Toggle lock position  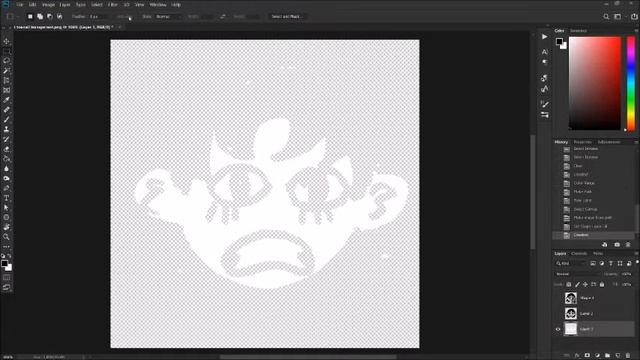pyautogui.click(x=585, y=284)
